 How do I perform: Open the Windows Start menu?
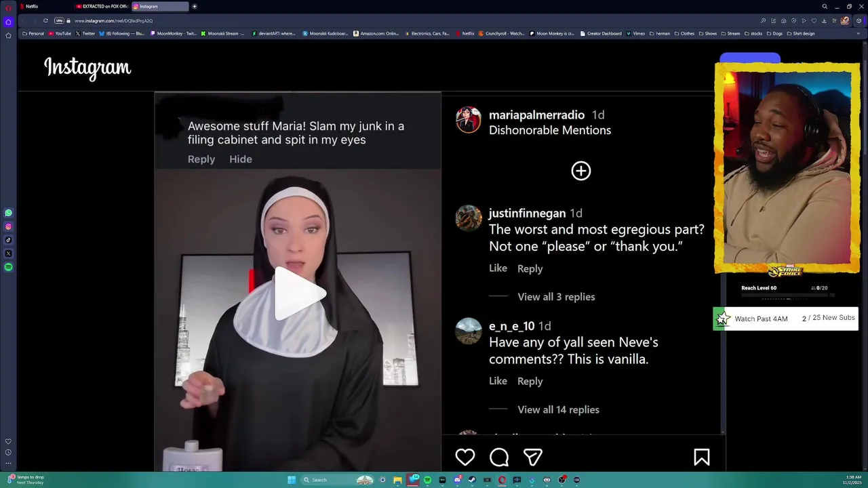coord(292,480)
